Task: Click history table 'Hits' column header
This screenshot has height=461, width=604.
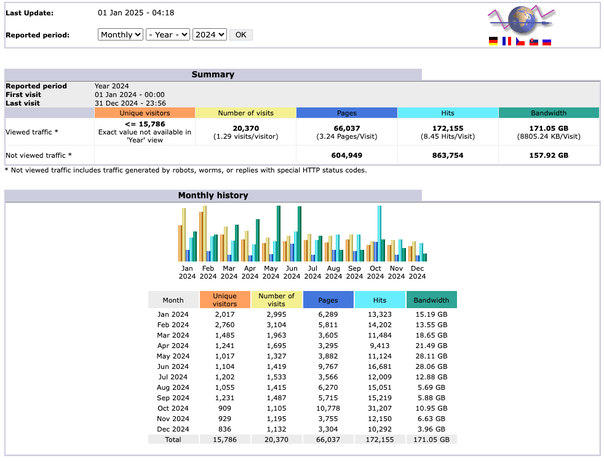Action: 380,300
